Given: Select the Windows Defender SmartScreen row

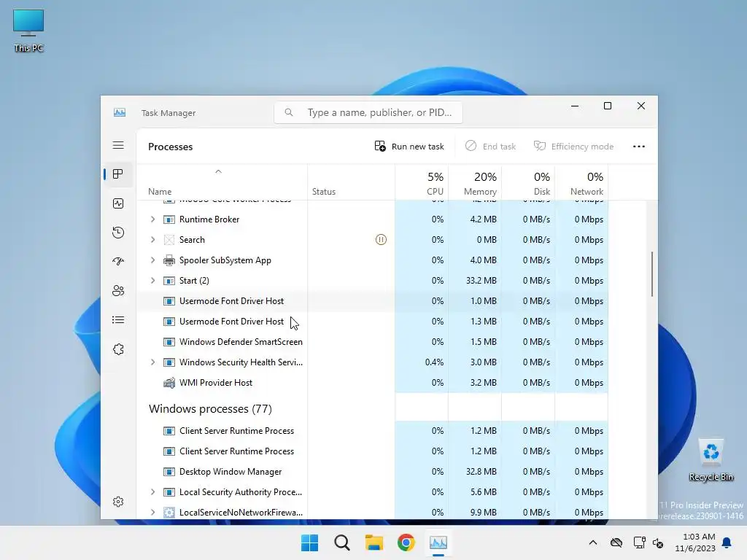Looking at the screenshot, I should click(x=373, y=342).
